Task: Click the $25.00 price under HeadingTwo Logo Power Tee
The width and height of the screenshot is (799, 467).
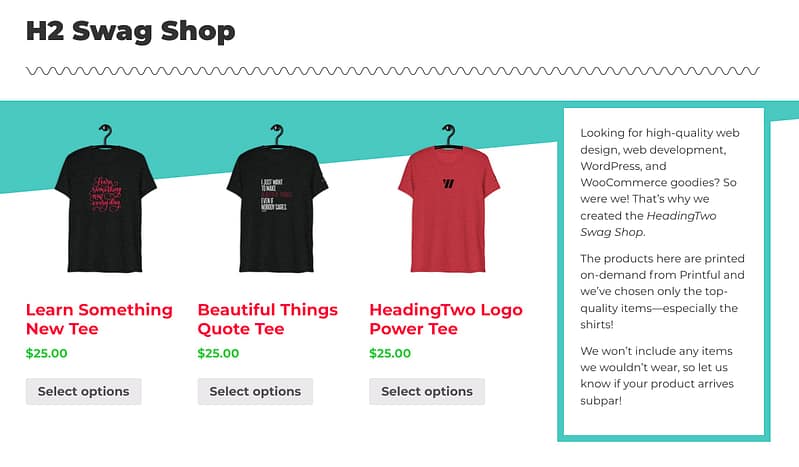Action: [x=390, y=353]
